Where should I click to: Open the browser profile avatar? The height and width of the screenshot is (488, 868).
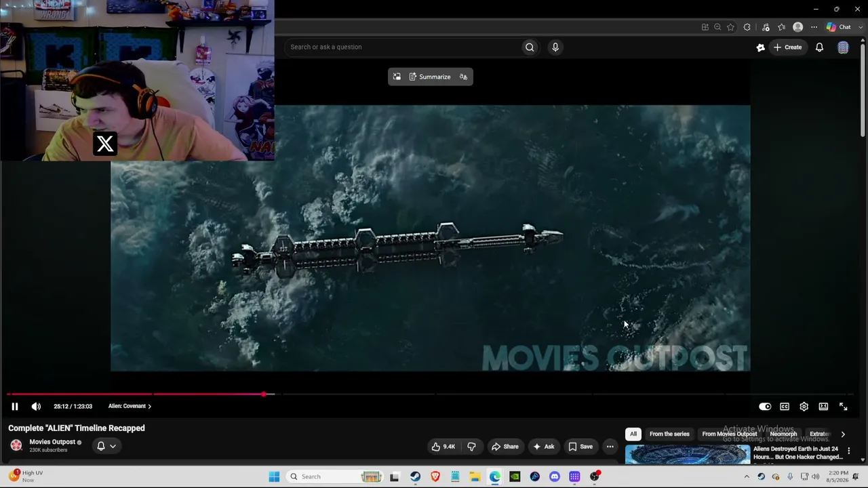[797, 27]
